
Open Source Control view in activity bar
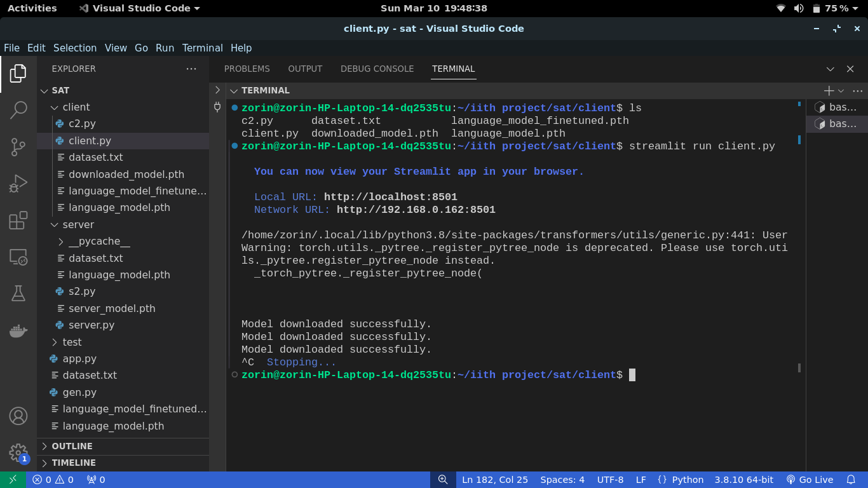[x=18, y=147]
